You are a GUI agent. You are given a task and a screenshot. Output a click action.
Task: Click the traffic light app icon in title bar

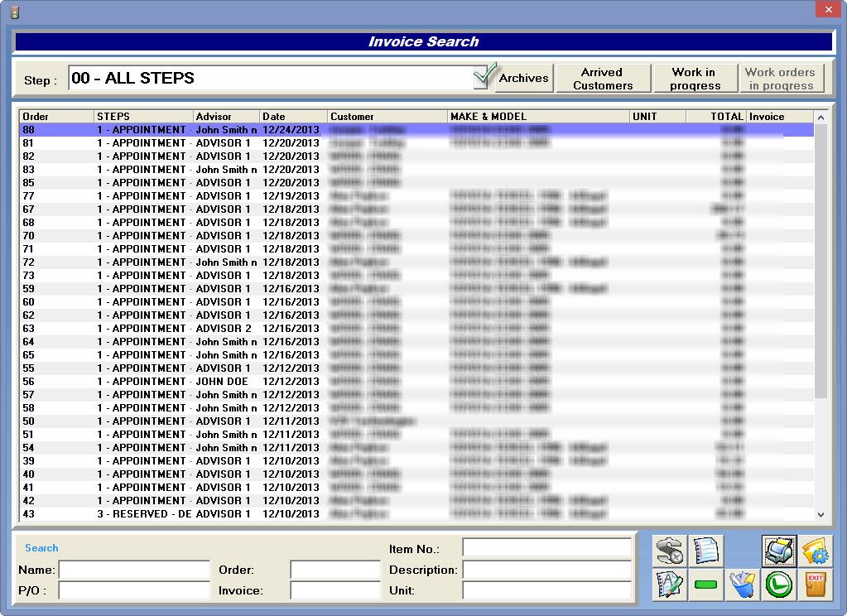click(x=15, y=12)
